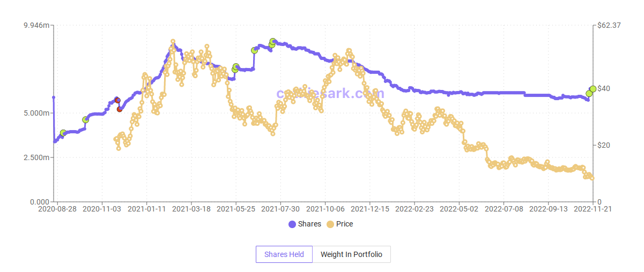Click the highest peak point of the Price line
Image resolution: width=644 pixels, height=272 pixels.
(x=173, y=41)
